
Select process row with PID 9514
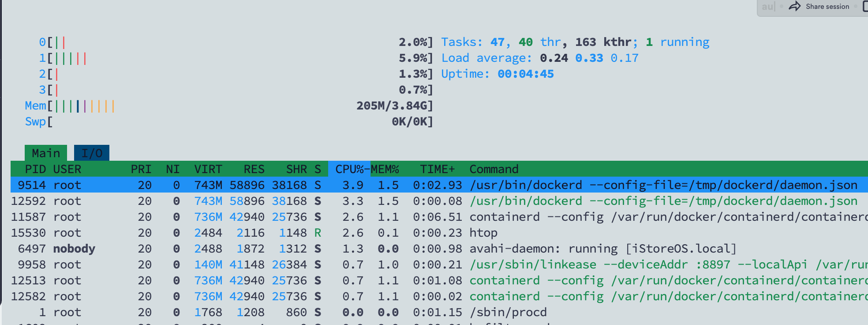tap(439, 185)
